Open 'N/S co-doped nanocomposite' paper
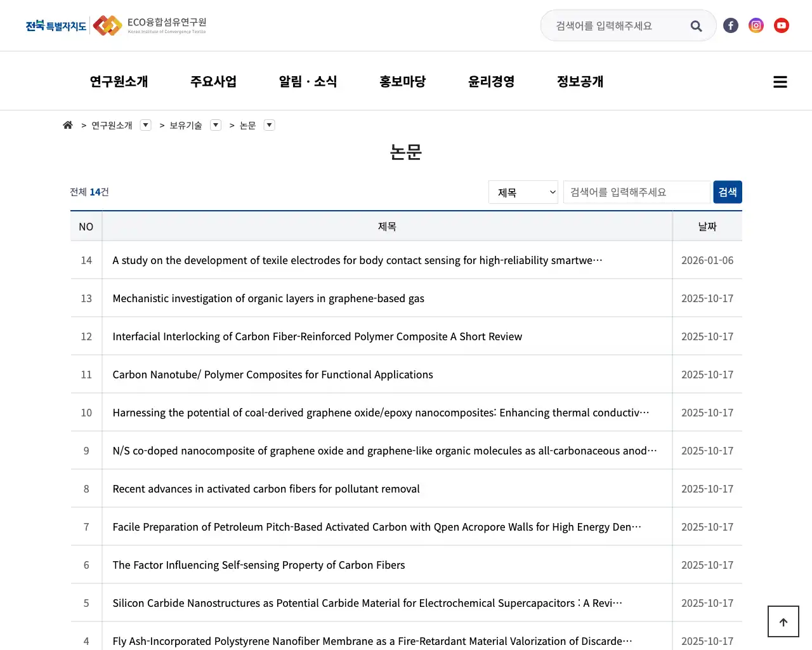The height and width of the screenshot is (650, 812). [384, 451]
